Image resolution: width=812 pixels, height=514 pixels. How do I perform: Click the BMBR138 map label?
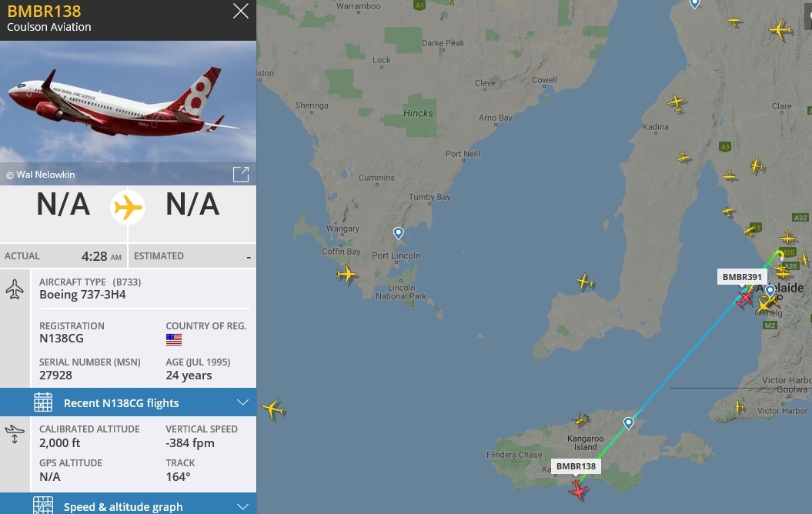[576, 466]
